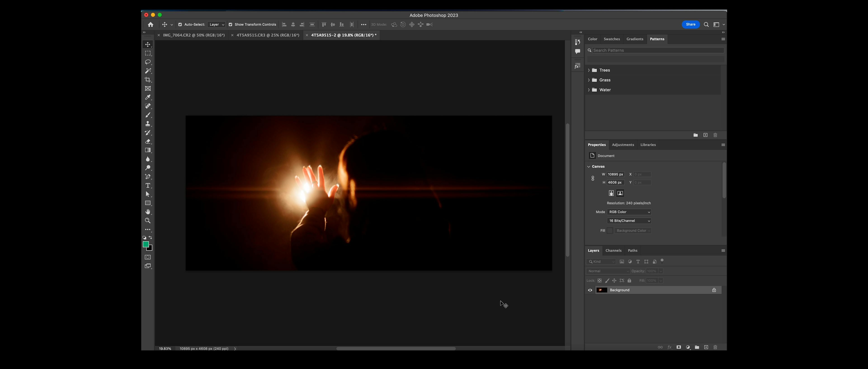Expand the Water pattern folder

pyautogui.click(x=589, y=90)
